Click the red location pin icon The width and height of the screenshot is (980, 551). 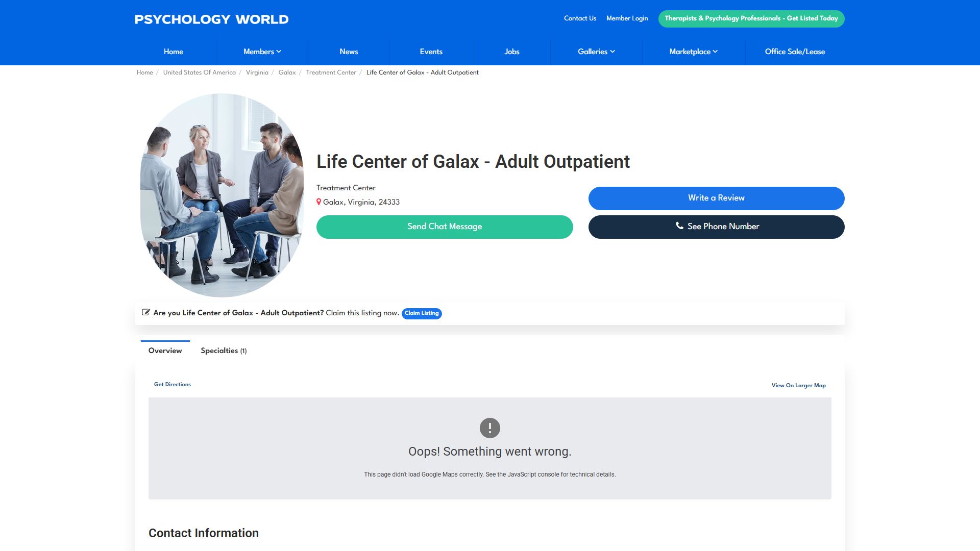pos(318,202)
